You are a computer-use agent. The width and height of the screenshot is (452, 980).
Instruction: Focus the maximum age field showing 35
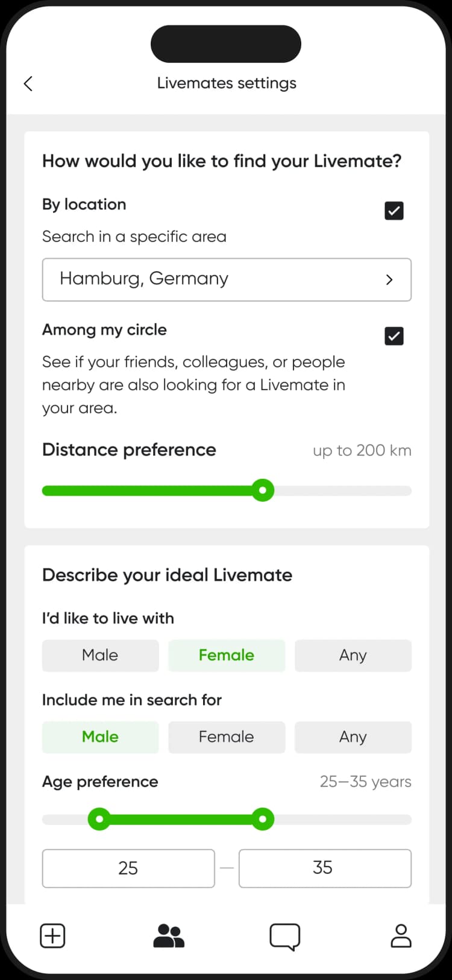point(325,868)
